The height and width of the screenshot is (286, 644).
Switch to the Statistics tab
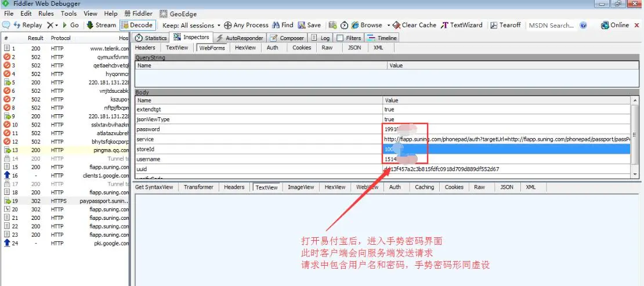(x=151, y=38)
